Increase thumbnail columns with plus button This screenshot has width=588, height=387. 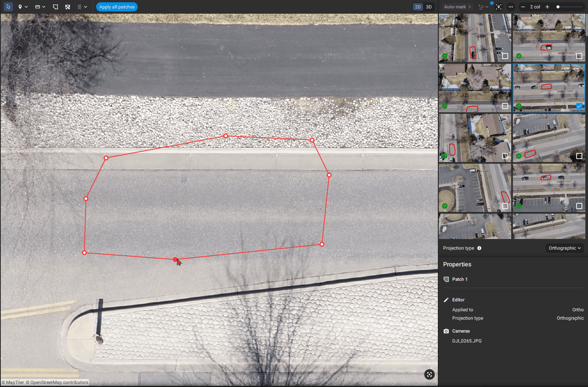[547, 7]
